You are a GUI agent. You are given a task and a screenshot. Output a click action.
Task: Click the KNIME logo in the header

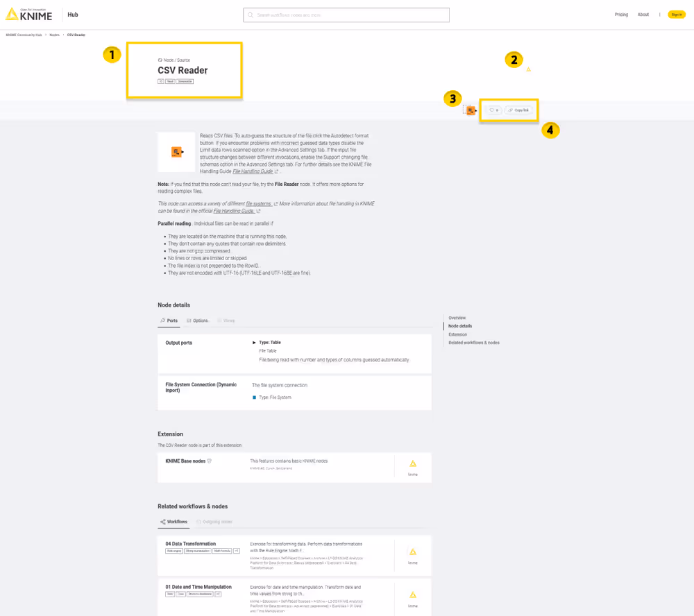[x=27, y=13]
